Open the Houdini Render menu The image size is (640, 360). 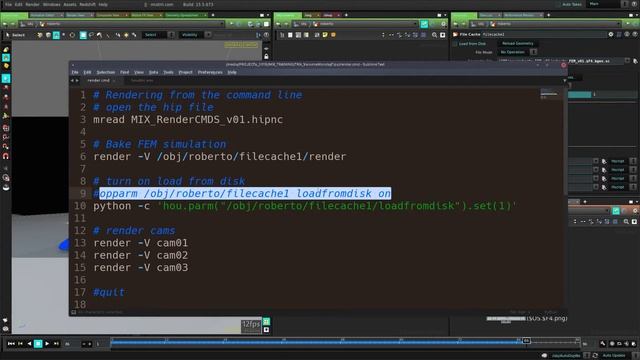coord(33,4)
